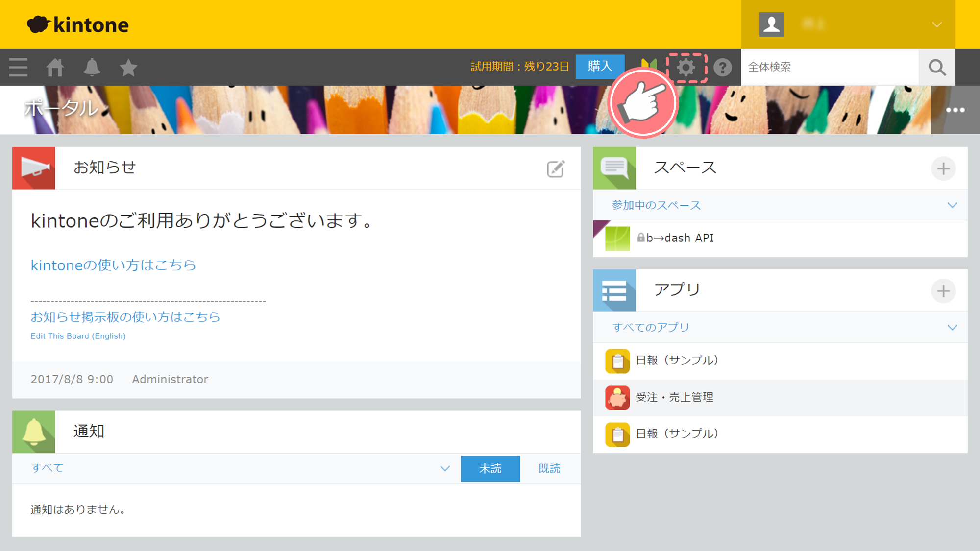
Task: Open the help question mark icon
Action: [722, 67]
